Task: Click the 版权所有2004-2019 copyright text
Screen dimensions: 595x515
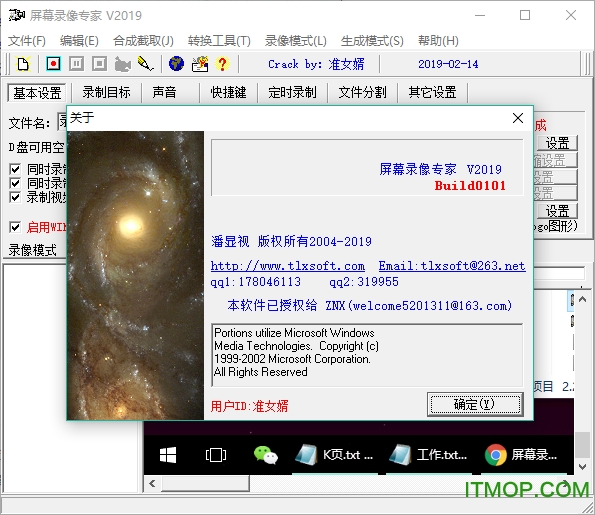Action: (x=315, y=242)
